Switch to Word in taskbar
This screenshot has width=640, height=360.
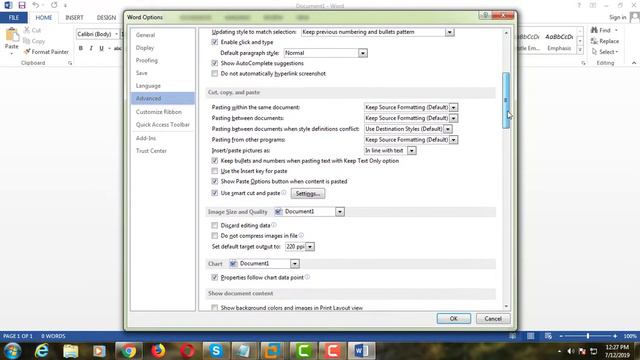[362, 351]
